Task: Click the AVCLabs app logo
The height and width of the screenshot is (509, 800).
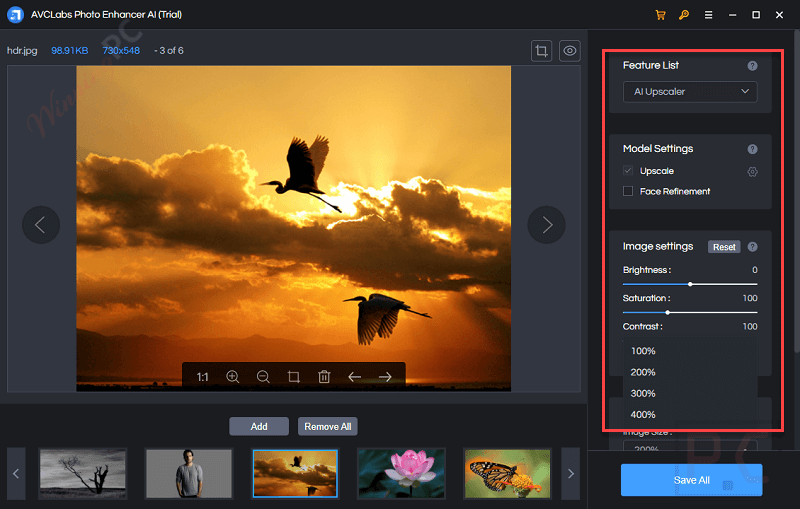Action: [15, 15]
